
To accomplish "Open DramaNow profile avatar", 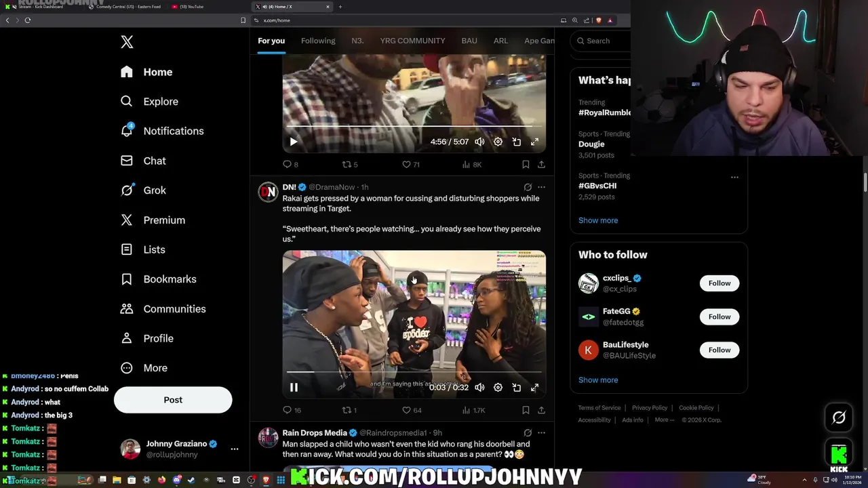I will click(269, 192).
